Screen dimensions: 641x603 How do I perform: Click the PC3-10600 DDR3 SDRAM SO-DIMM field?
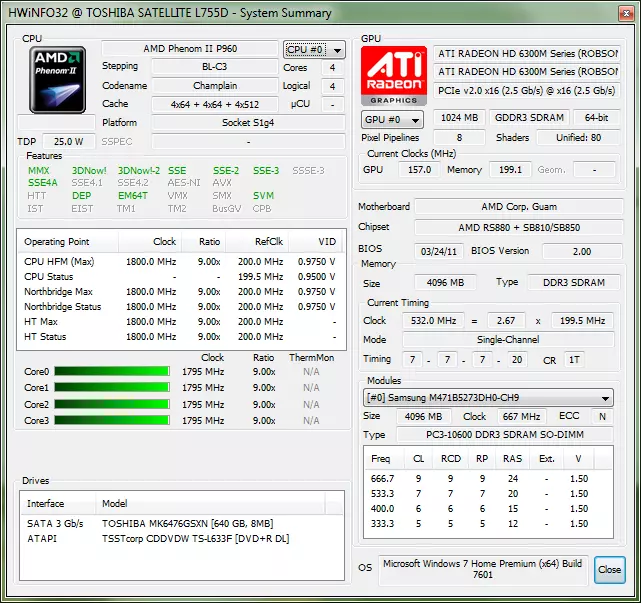[x=505, y=435]
